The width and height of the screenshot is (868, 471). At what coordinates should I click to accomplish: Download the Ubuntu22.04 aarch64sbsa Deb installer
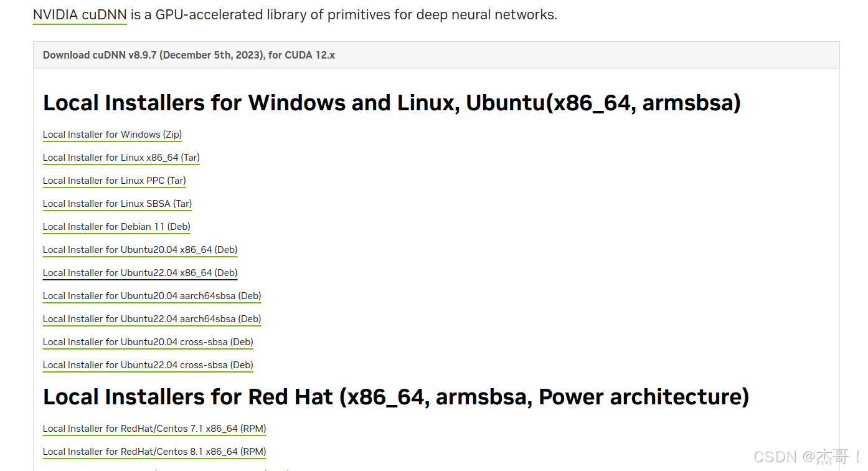point(151,319)
